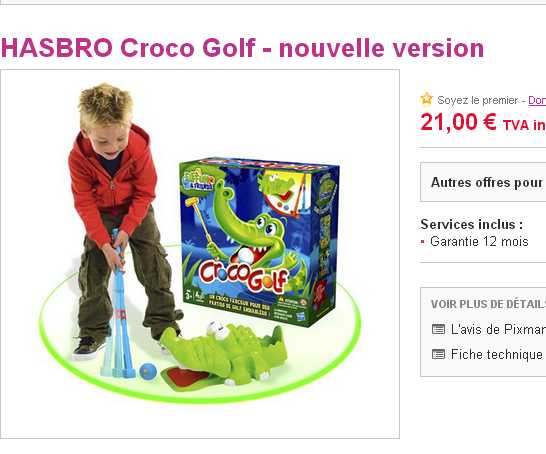Open L'avis de Pixmania link

(x=498, y=329)
